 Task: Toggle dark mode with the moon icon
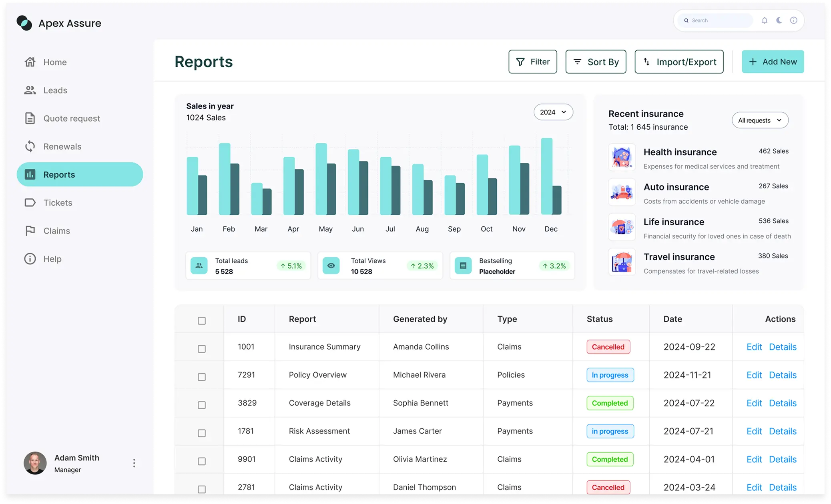[778, 20]
